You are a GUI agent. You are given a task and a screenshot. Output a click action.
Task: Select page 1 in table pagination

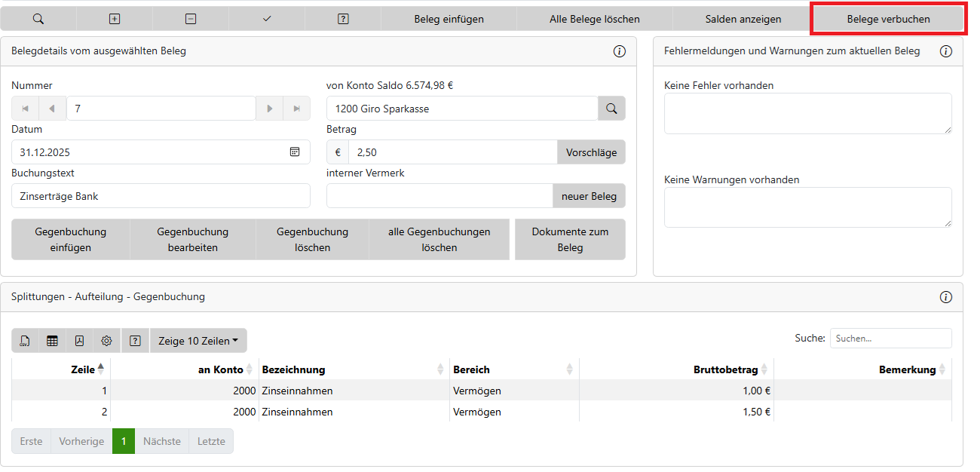pyautogui.click(x=124, y=441)
